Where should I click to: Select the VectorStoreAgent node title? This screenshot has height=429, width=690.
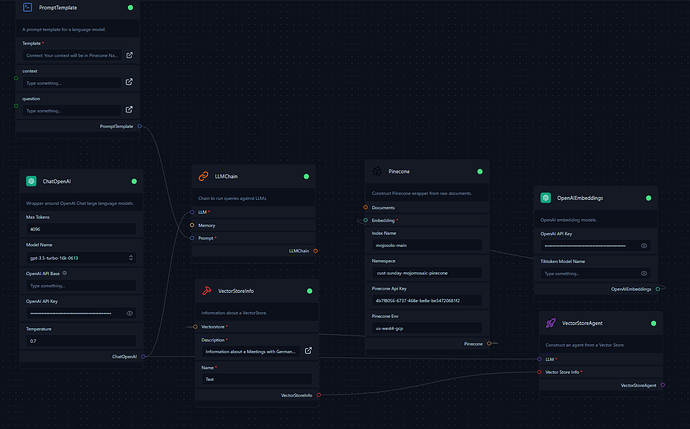click(582, 323)
